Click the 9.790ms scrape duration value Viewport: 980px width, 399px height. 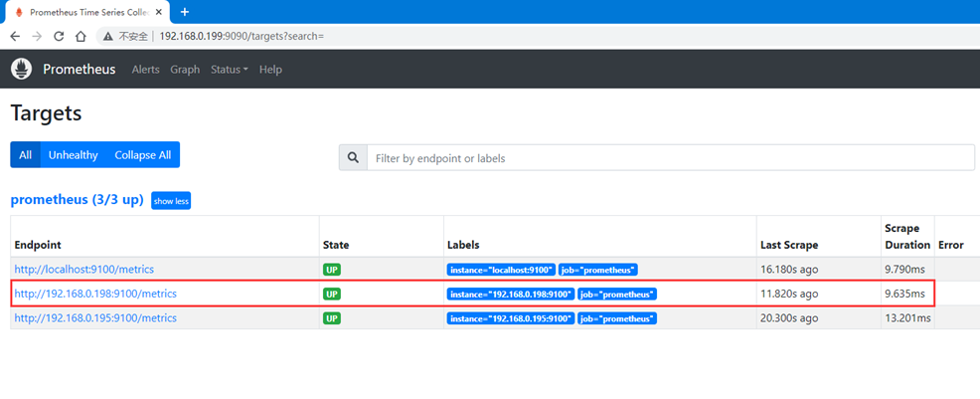coord(905,269)
